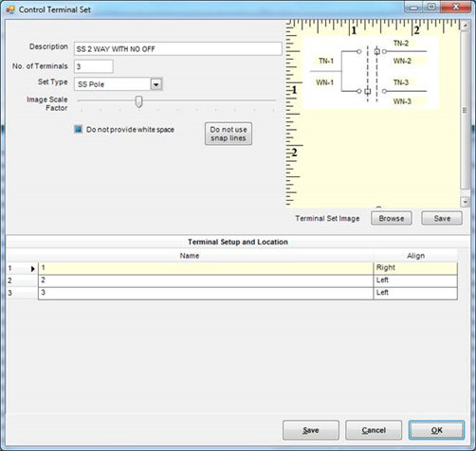Image resolution: width=476 pixels, height=451 pixels.
Task: Click the WN-3 label in terminal diagram
Action: 402,101
